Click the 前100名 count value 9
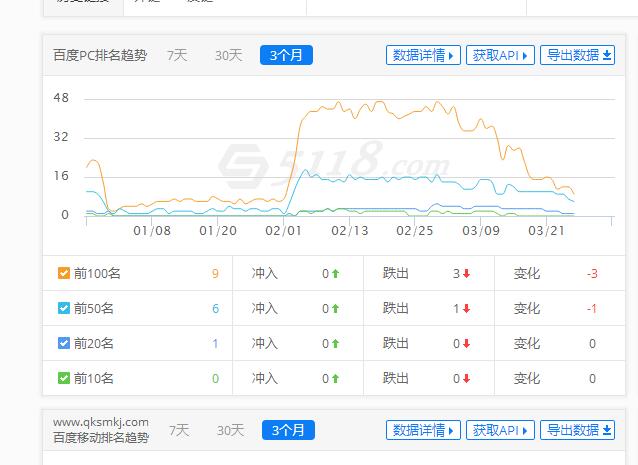 [x=215, y=273]
